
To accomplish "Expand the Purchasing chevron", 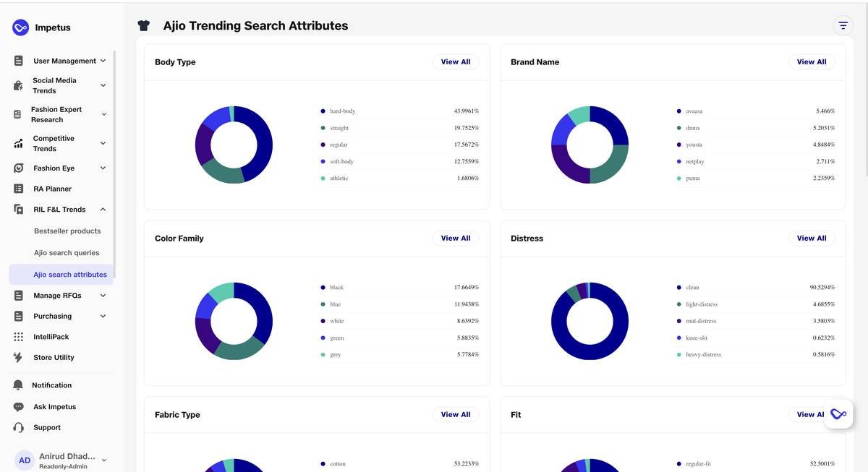I will coord(103,316).
